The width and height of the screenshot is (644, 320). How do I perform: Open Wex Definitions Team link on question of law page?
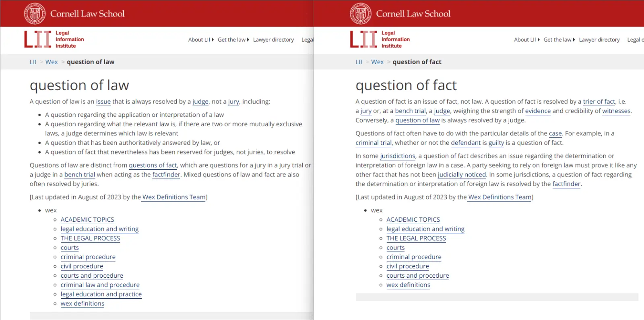pos(174,197)
